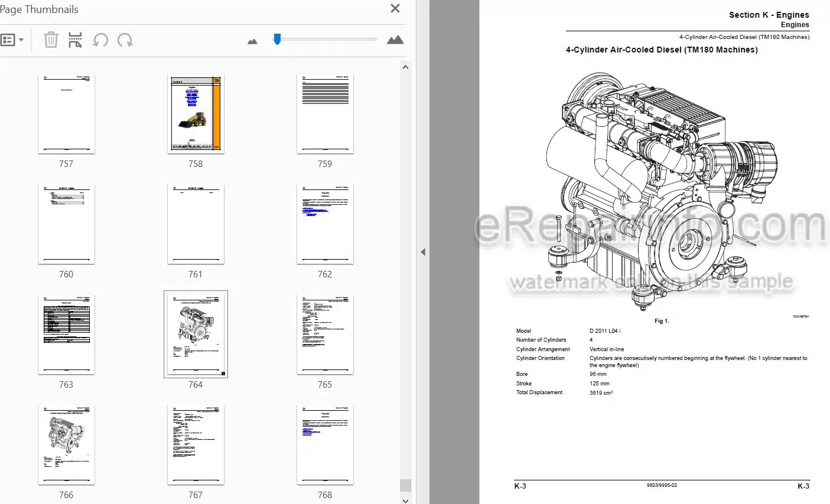Image resolution: width=830 pixels, height=504 pixels.
Task: Delete selected page using trash icon
Action: (51, 40)
